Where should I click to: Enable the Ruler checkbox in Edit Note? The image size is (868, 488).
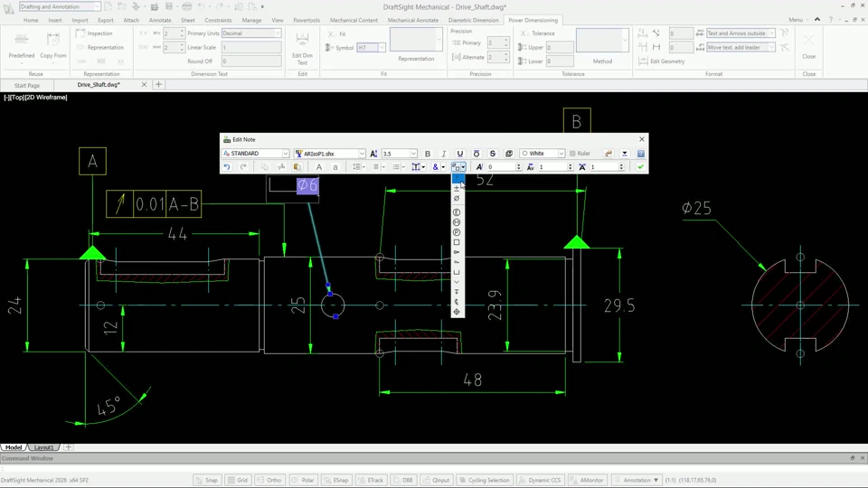point(572,154)
